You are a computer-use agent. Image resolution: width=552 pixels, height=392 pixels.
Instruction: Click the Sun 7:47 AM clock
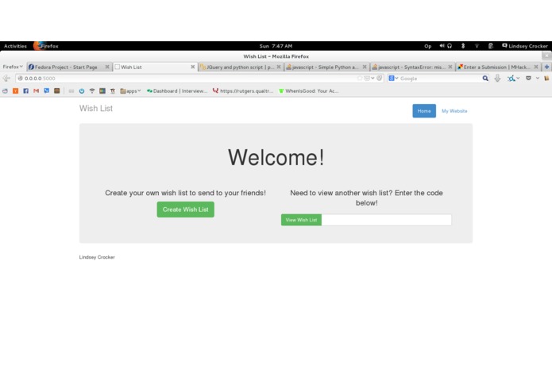tap(276, 46)
